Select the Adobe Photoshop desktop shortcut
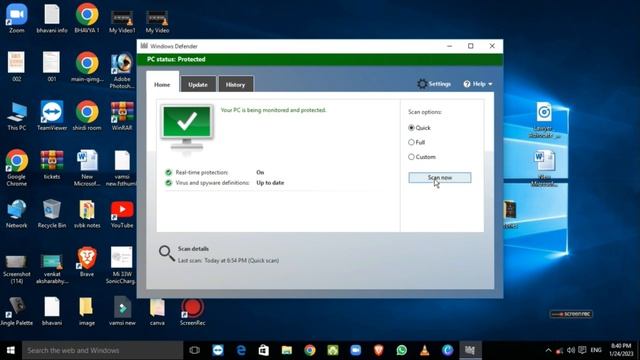640x360 pixels. pyautogui.click(x=122, y=71)
